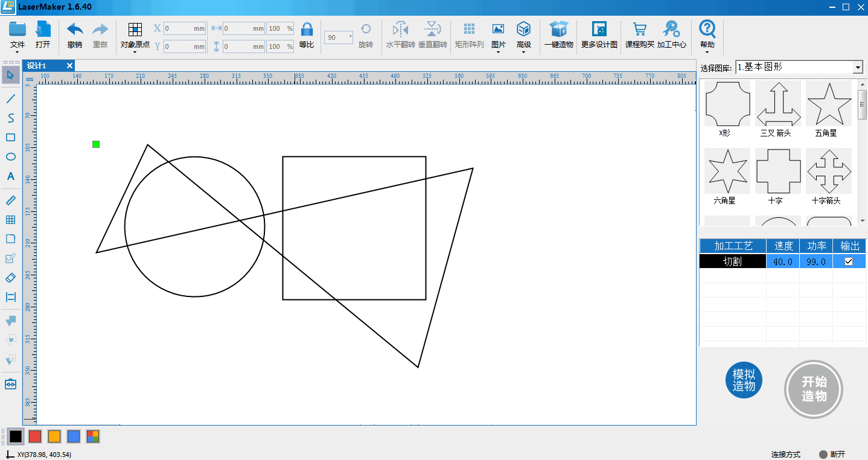Click the green square marker on canvas

click(96, 144)
